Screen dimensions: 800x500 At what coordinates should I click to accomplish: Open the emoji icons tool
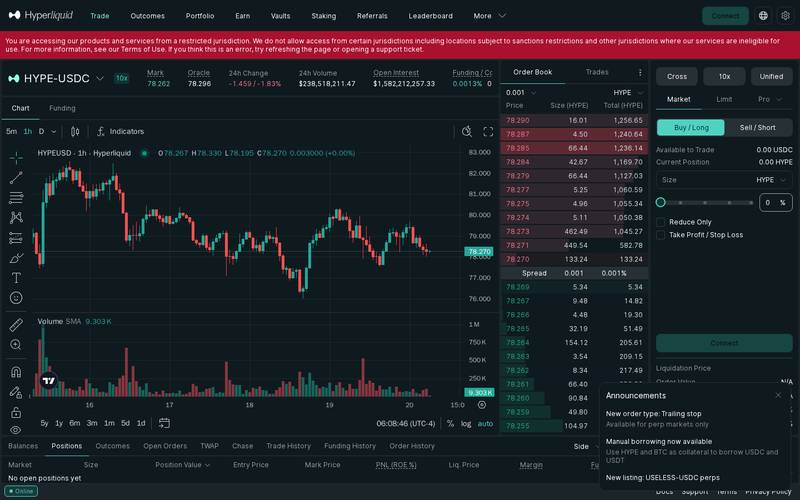16,297
